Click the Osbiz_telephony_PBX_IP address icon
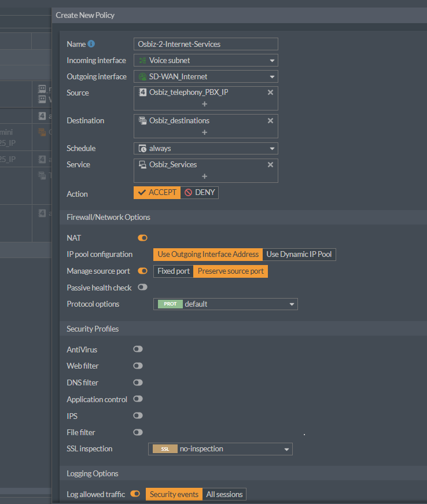The width and height of the screenshot is (427, 504). [143, 92]
